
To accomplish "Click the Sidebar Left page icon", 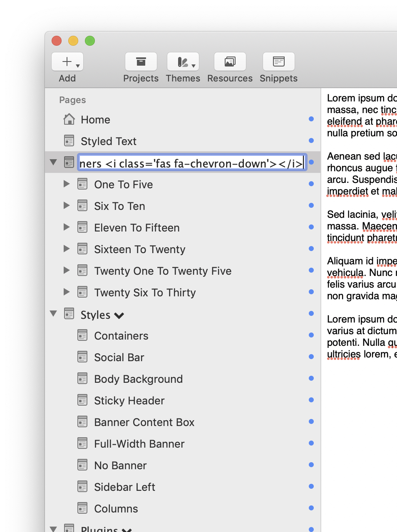I will pos(82,487).
